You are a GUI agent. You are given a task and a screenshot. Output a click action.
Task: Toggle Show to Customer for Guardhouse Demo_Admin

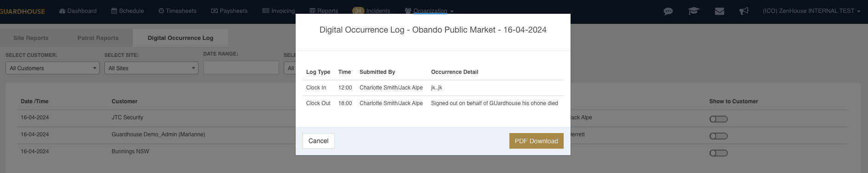[719, 136]
